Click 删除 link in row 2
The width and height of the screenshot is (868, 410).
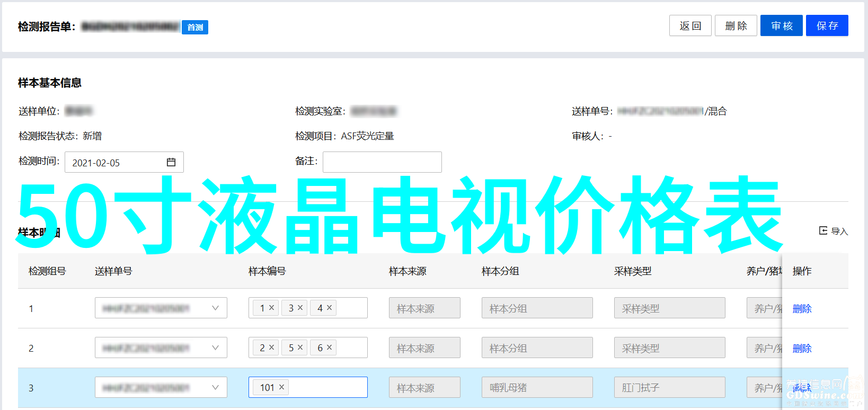[802, 348]
